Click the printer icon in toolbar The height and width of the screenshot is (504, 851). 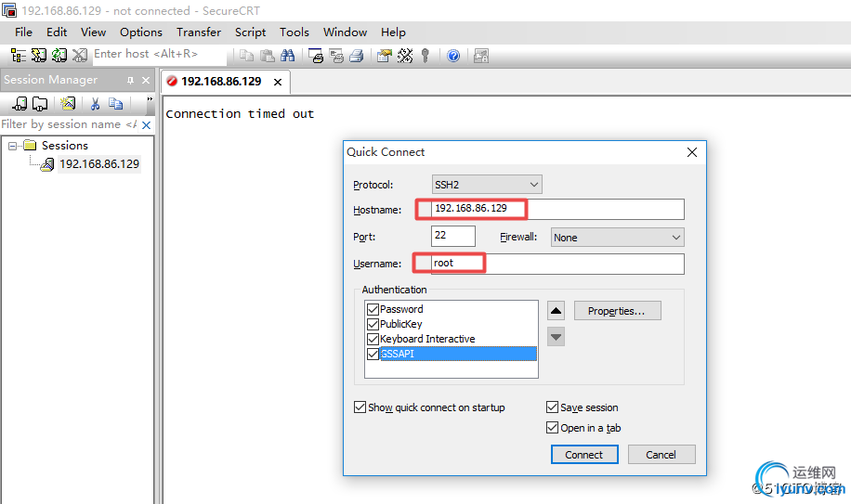pyautogui.click(x=357, y=56)
